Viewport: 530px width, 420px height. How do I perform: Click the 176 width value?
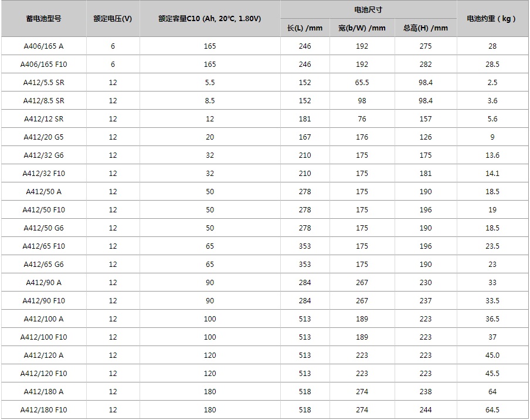(x=362, y=137)
